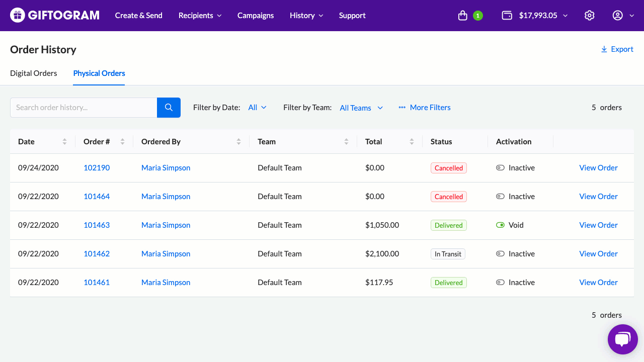The image size is (644, 362).
Task: Click the blue search magnifier button
Action: point(169,108)
